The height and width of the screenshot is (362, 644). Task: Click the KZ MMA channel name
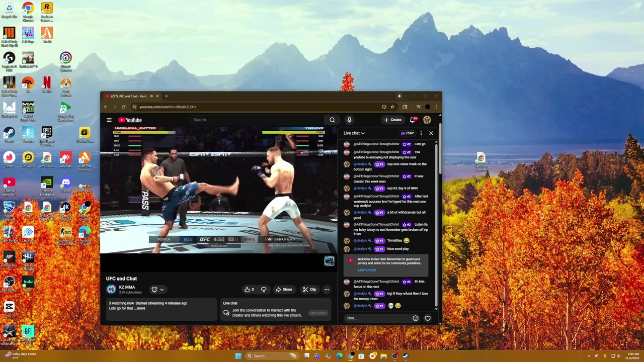(127, 287)
